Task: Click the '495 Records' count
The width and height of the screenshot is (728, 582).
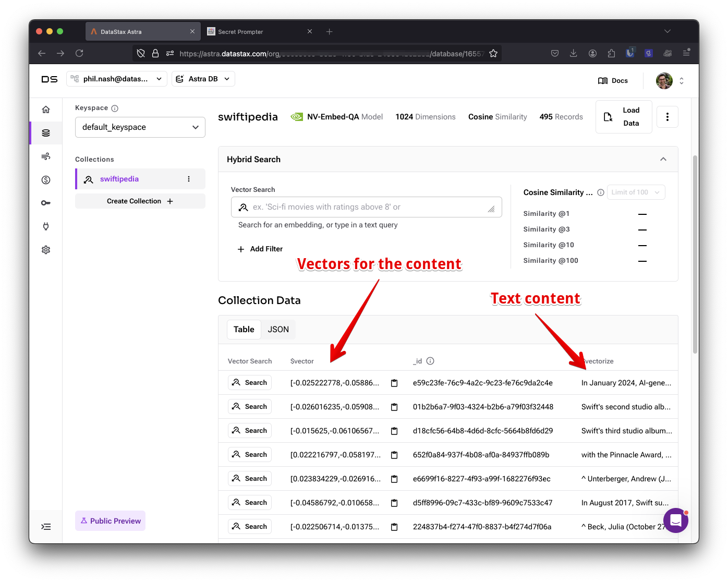Action: click(561, 117)
